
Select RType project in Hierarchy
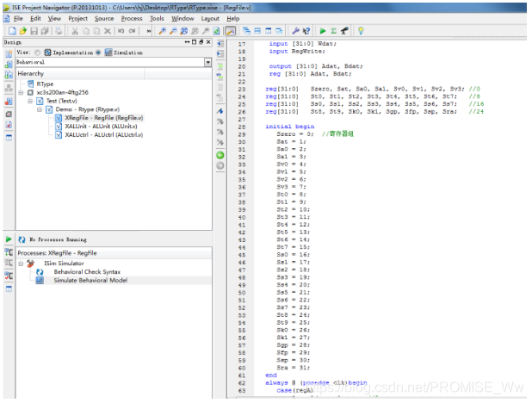pyautogui.click(x=45, y=84)
